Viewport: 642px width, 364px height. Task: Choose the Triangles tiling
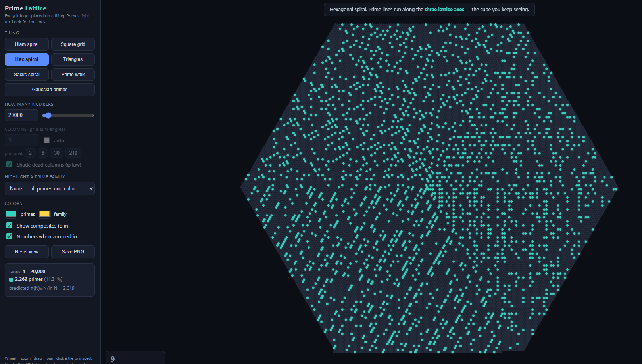tap(73, 59)
